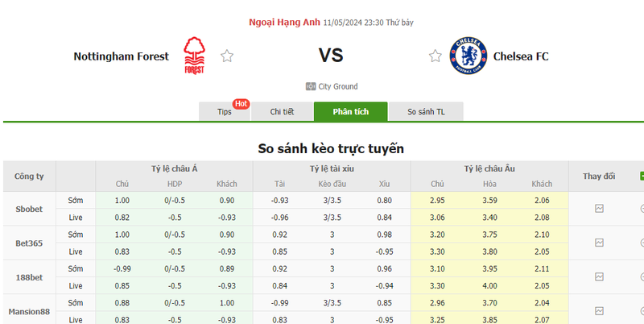Click the Kèo đầu column subheader
The width and height of the screenshot is (644, 324).
(x=332, y=184)
